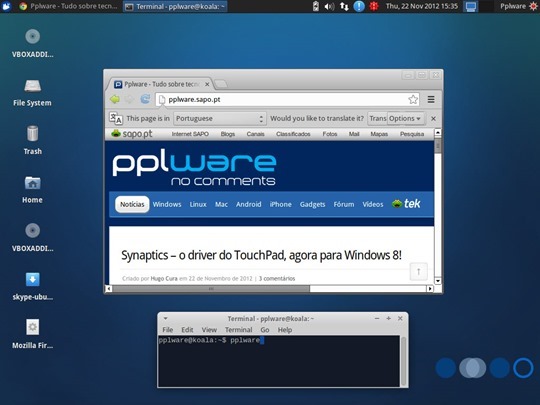Open the Terminal window menu arrow
540x405 pixels.
click(165, 319)
